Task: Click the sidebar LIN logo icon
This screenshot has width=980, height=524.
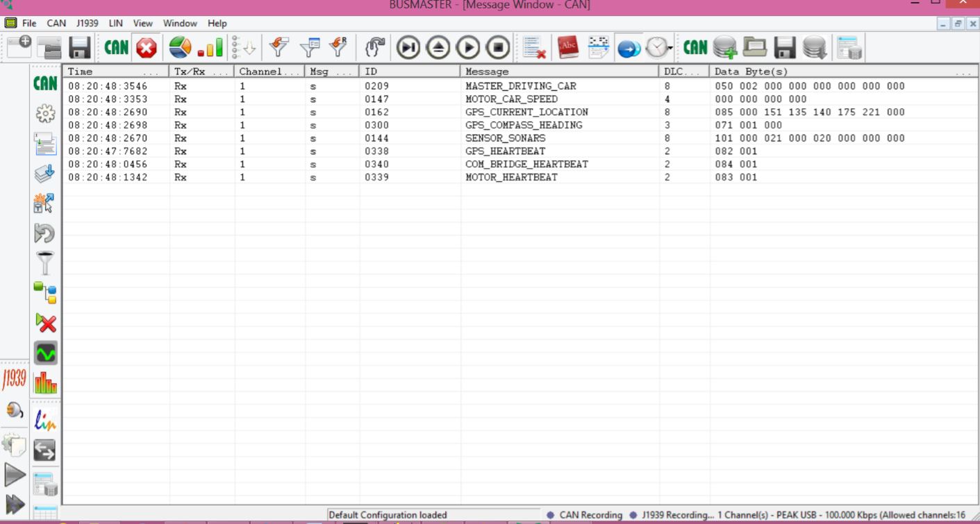Action: click(45, 421)
